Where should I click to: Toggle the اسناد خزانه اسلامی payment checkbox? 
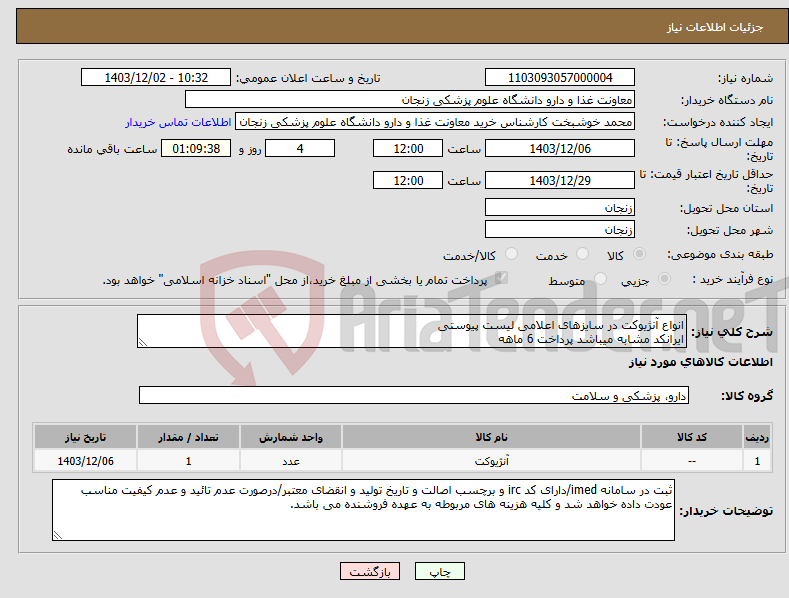click(x=501, y=278)
